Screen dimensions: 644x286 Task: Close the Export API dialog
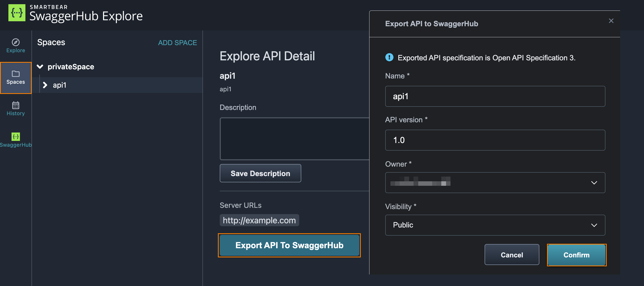(611, 21)
